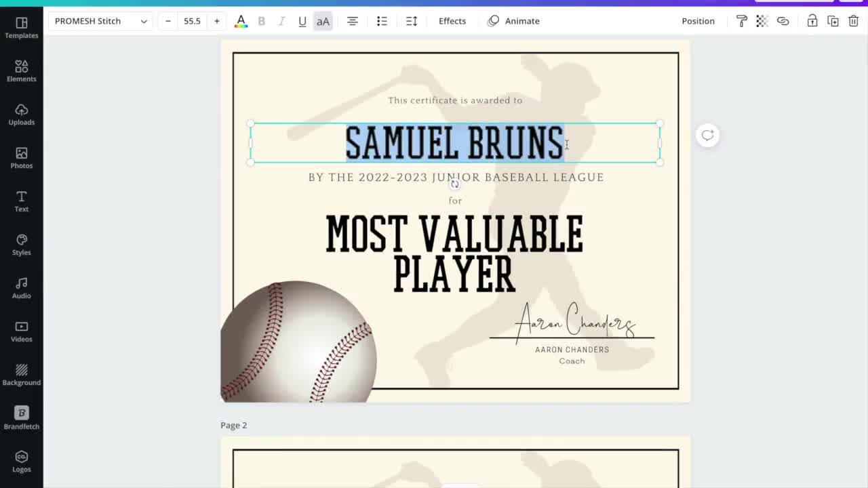Open the Text panel

(x=22, y=201)
